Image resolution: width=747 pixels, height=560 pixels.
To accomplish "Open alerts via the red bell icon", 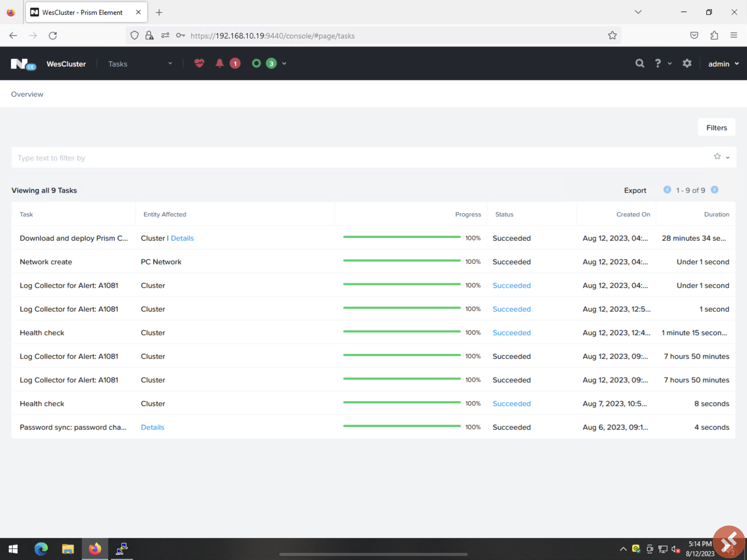I will 220,63.
